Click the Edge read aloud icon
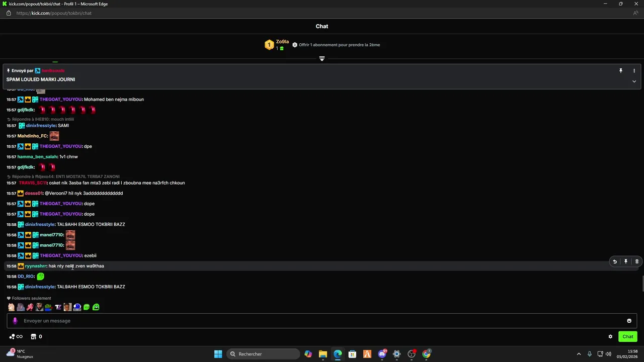The image size is (644, 362). pos(635,13)
